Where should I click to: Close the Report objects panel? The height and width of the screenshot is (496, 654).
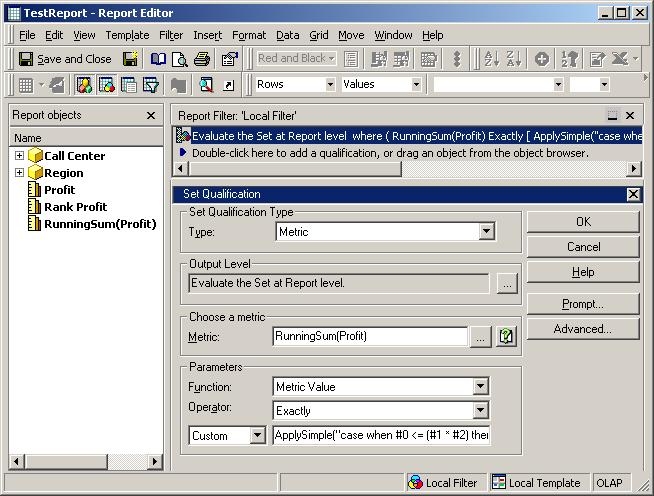point(151,116)
